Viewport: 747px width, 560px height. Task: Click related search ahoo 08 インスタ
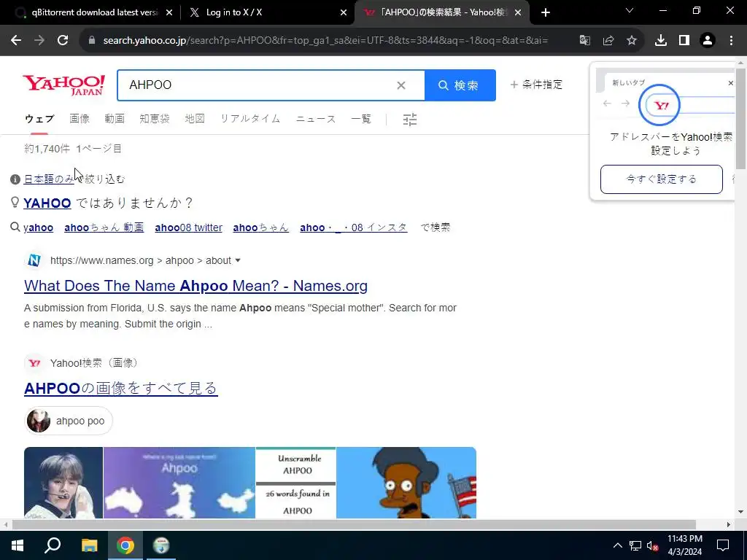[354, 227]
